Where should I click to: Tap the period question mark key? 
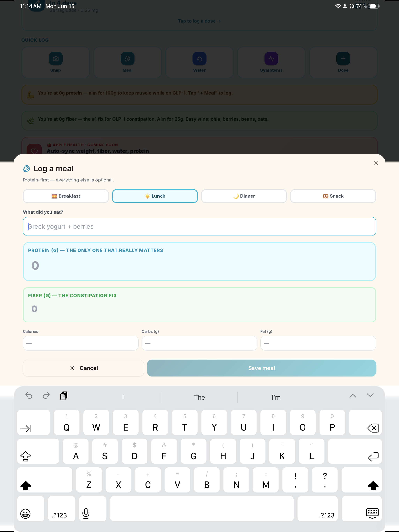click(325, 480)
